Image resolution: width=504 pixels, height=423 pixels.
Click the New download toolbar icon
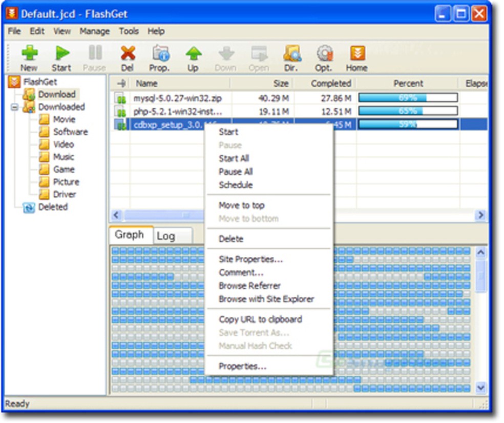(29, 53)
